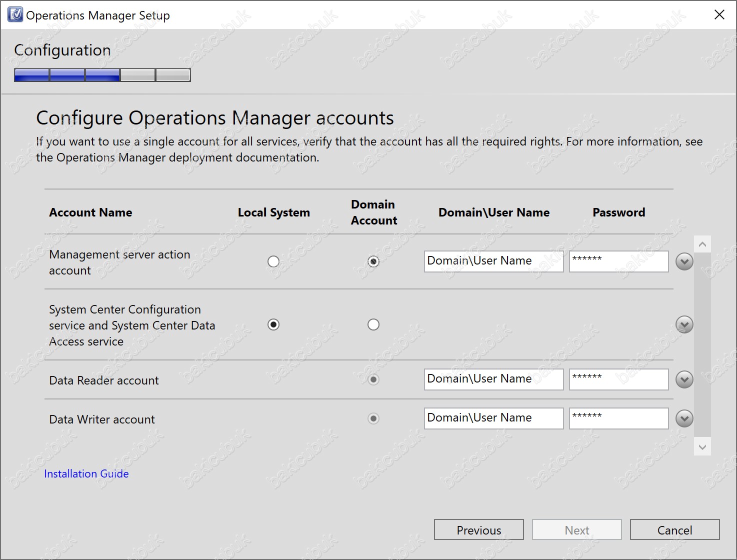Click the 'Data Reader account' label

[104, 380]
